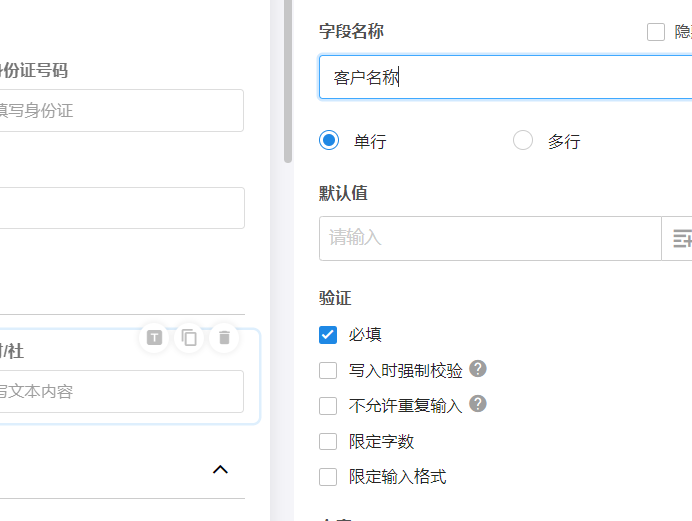Select the 单行 radio button
The height and width of the screenshot is (521, 692).
tap(329, 141)
